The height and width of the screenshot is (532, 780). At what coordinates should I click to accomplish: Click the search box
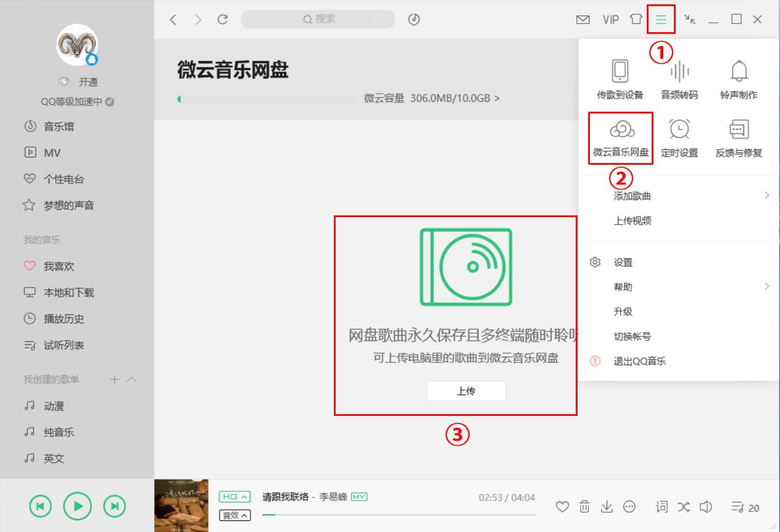coord(318,19)
